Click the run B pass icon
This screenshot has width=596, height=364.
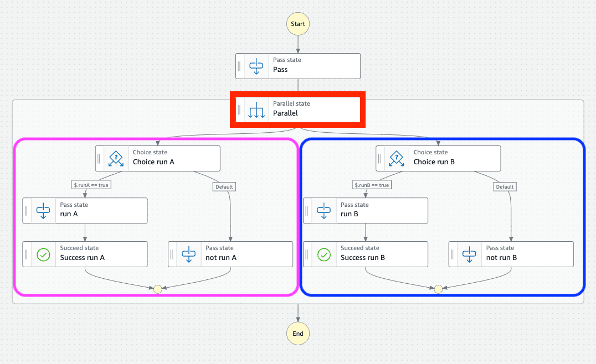click(324, 211)
